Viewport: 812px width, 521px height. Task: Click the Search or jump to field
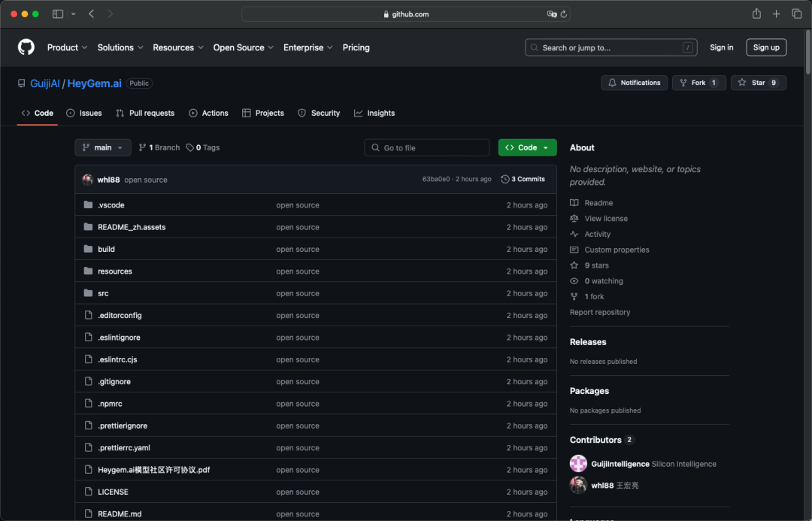611,47
